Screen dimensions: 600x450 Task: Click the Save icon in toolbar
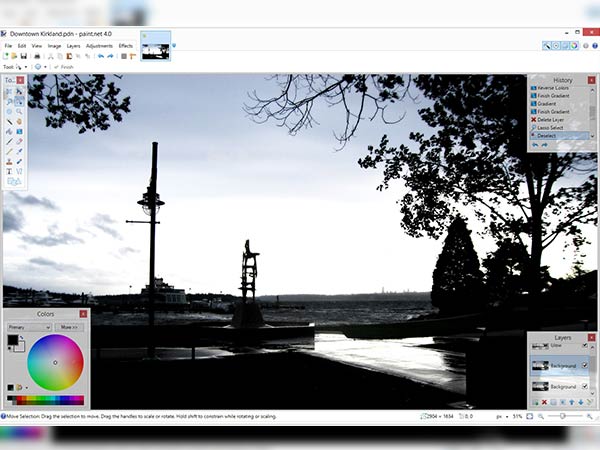[24, 56]
